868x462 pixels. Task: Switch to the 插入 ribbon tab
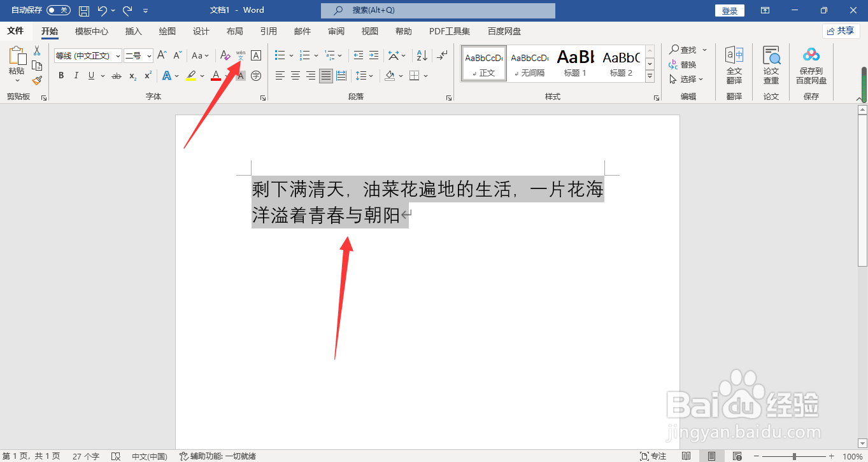point(133,31)
